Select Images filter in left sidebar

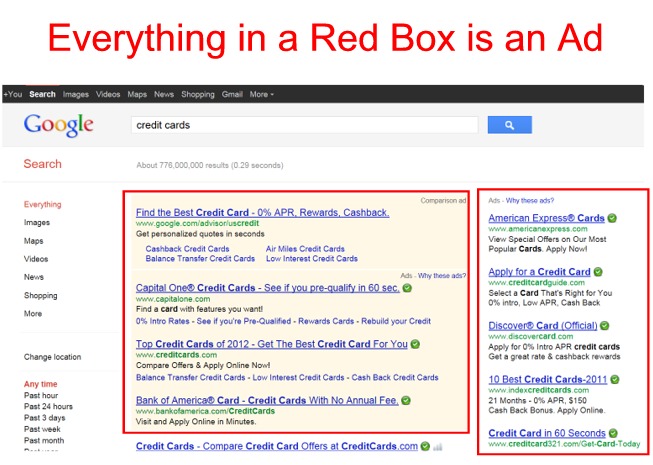[37, 223]
